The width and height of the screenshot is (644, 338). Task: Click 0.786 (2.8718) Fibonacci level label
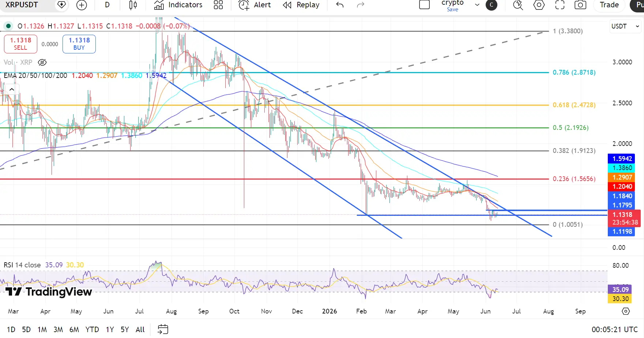574,72
